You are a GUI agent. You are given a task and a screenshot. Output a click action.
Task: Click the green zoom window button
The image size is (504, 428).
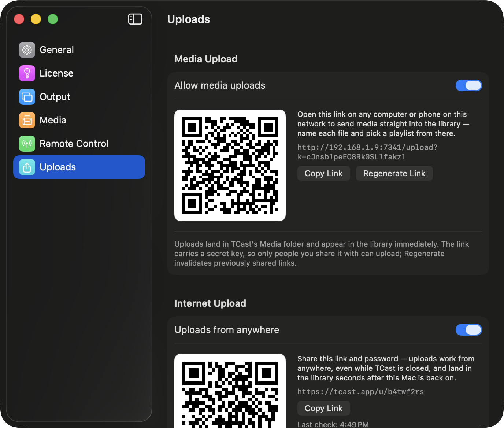pos(53,19)
